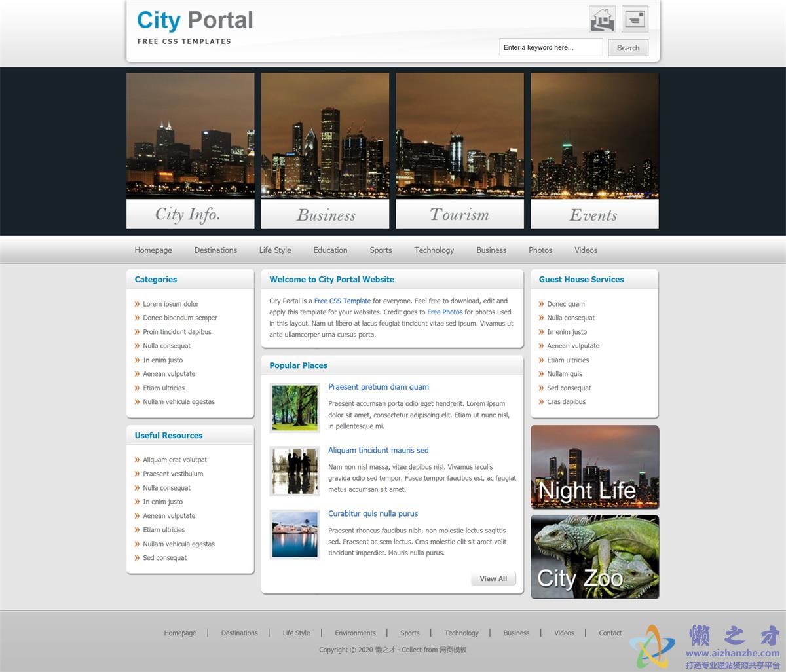
Task: Open the Curabitur quis nulla purus article
Action: coord(373,514)
